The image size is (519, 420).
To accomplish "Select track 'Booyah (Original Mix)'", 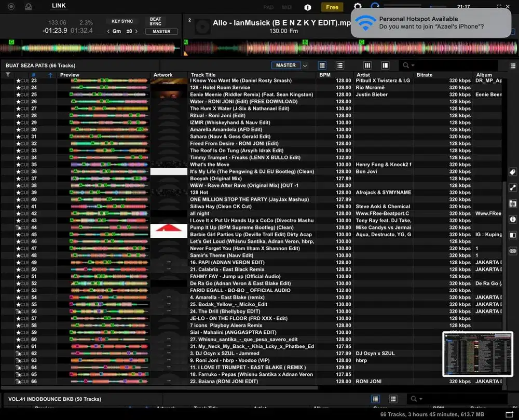I will tap(216, 179).
